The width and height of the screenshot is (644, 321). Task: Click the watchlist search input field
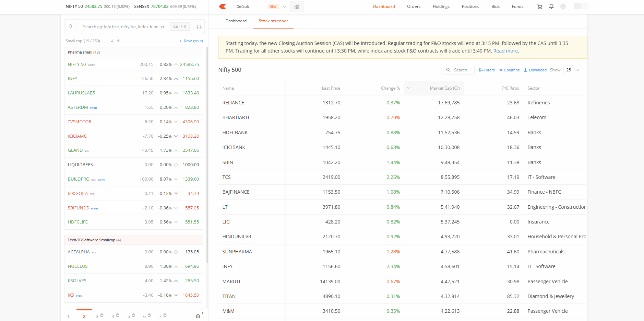pos(124,26)
